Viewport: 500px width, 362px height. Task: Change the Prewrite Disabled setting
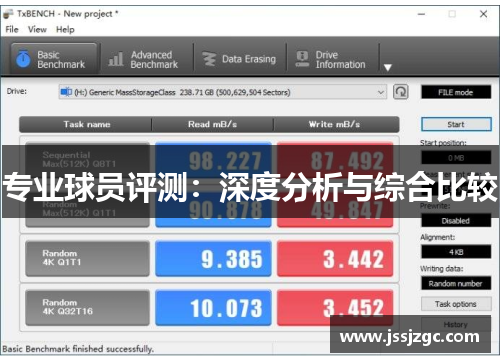click(456, 220)
